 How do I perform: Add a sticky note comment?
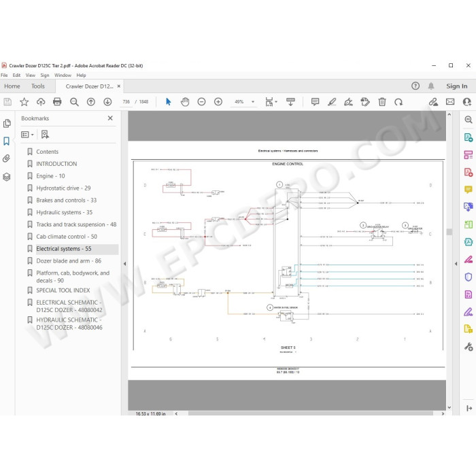[x=315, y=102]
